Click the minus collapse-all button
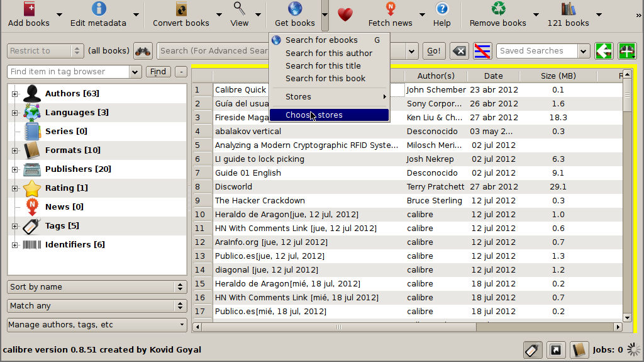Viewport: 644px width, 362px height. 181,72
